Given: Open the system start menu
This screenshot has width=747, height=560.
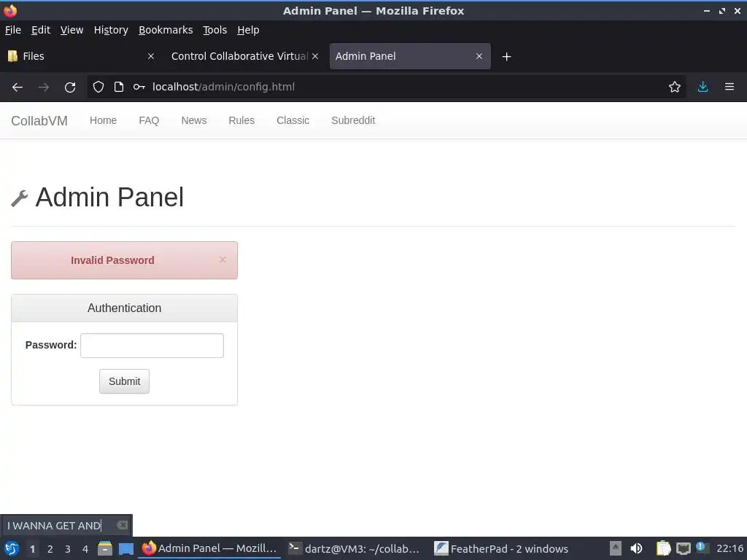Looking at the screenshot, I should [12, 548].
